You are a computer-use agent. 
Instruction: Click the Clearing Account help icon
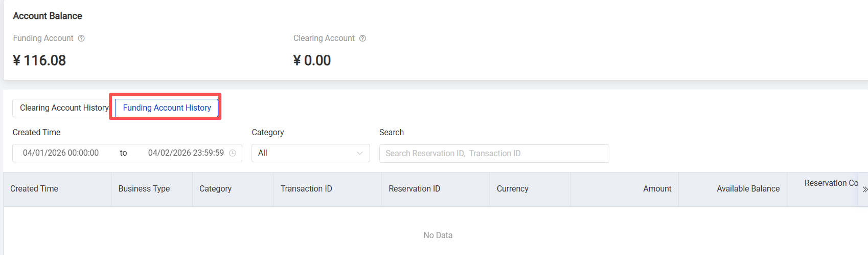[x=362, y=38]
